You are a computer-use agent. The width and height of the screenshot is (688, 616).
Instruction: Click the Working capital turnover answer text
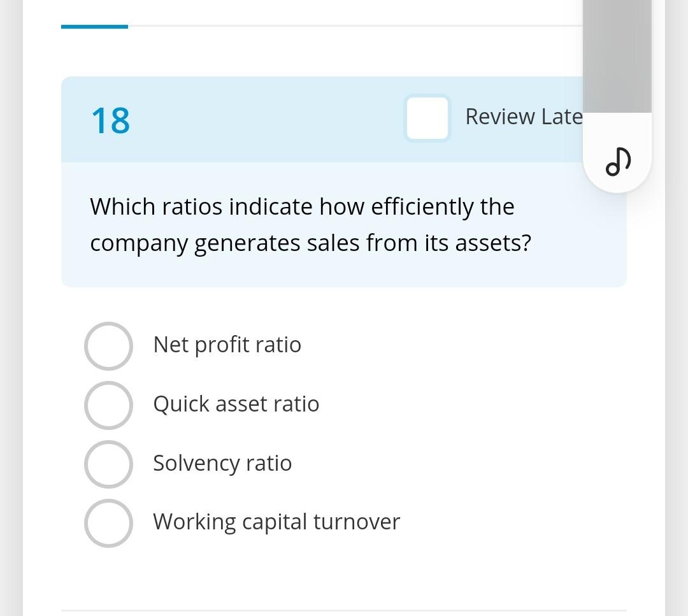click(x=276, y=521)
